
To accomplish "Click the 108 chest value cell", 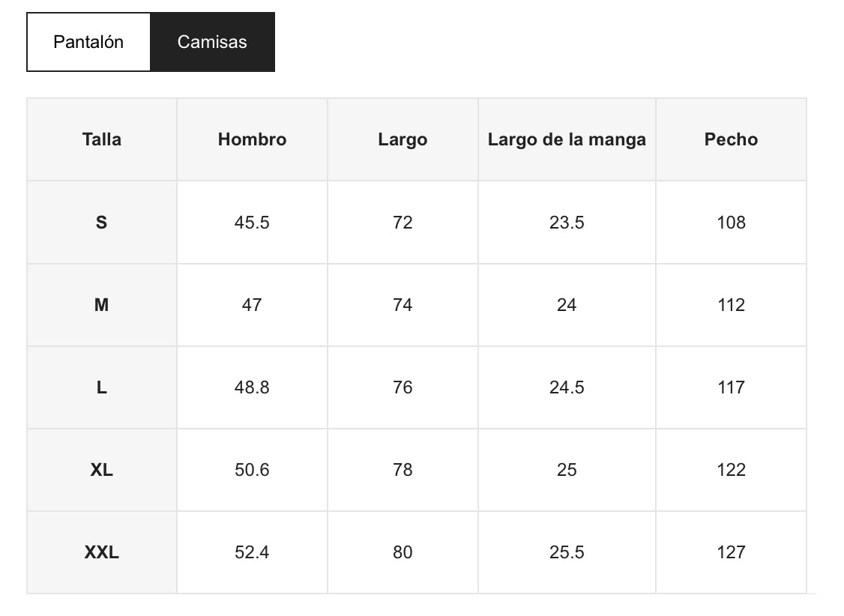I will (731, 223).
